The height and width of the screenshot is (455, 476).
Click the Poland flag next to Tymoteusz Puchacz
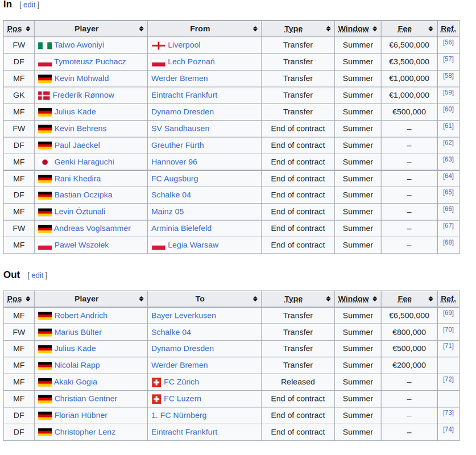45,62
